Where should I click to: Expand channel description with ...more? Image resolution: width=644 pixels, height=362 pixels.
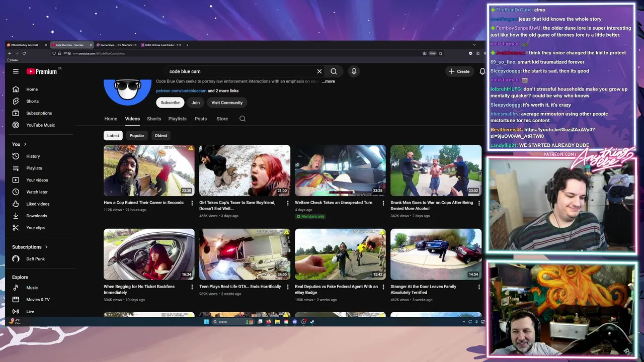328,81
